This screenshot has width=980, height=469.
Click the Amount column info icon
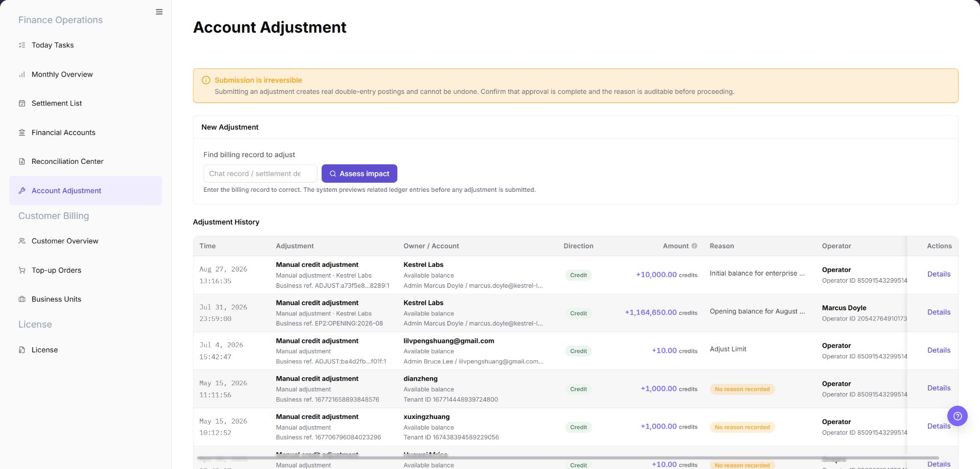(695, 246)
